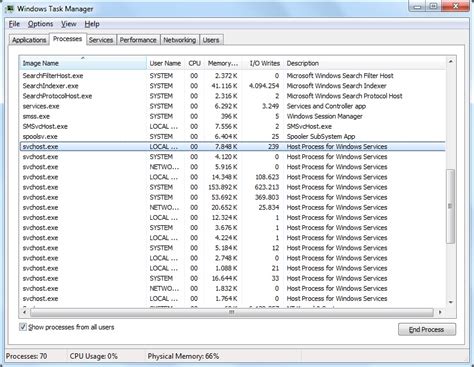Sort by Memory column header
Image resolution: width=474 pixels, height=367 pixels.
pyautogui.click(x=223, y=63)
